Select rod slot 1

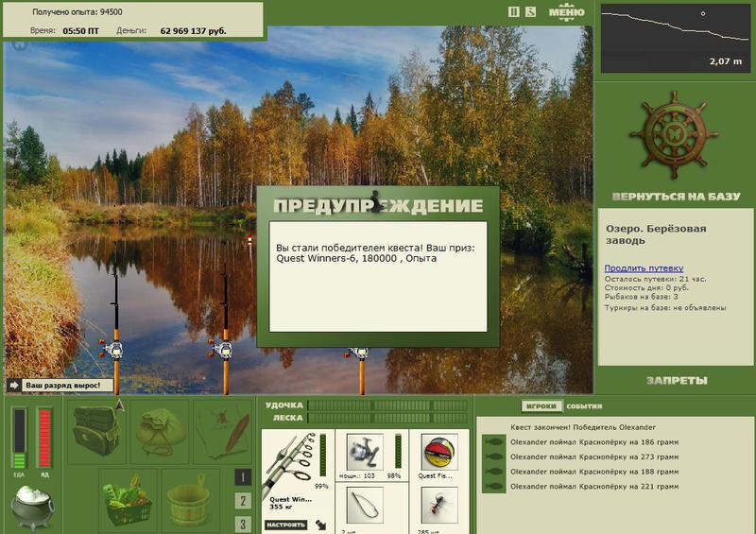pos(243,477)
